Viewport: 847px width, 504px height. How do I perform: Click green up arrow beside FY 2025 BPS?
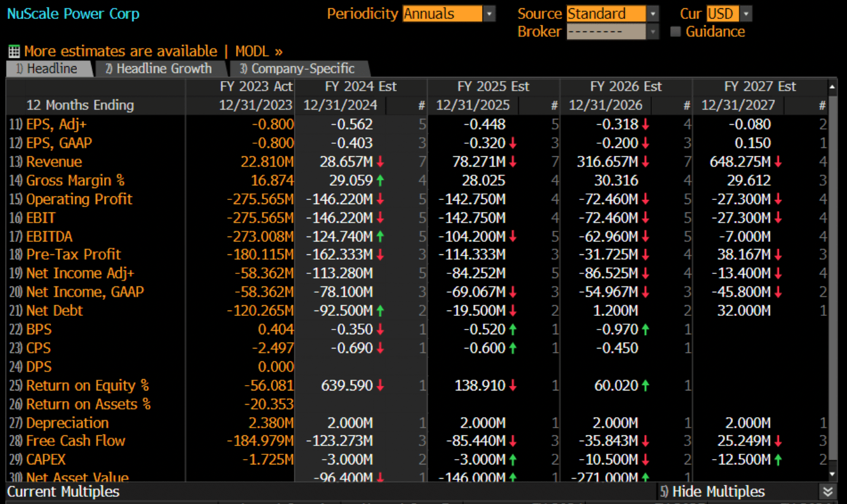coord(513,329)
